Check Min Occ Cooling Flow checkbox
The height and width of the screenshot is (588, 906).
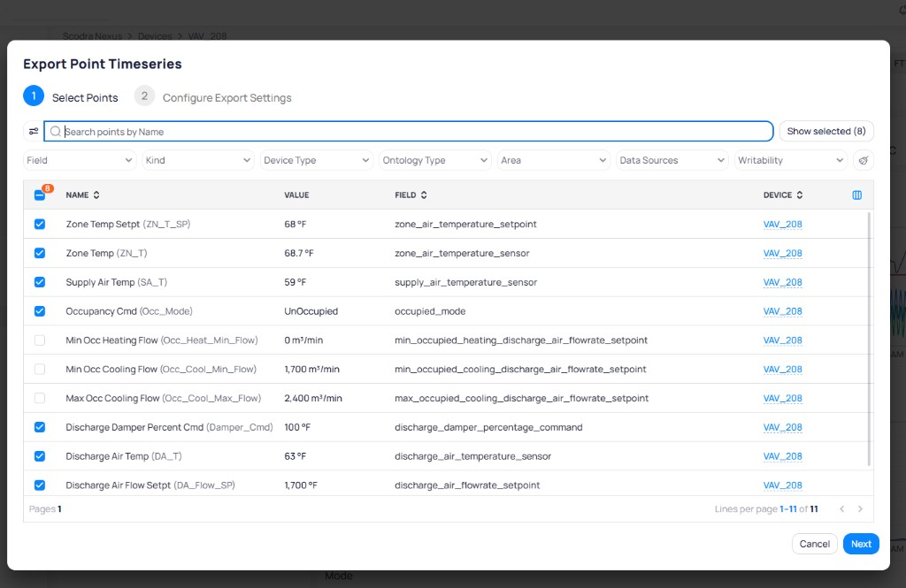[39, 369]
